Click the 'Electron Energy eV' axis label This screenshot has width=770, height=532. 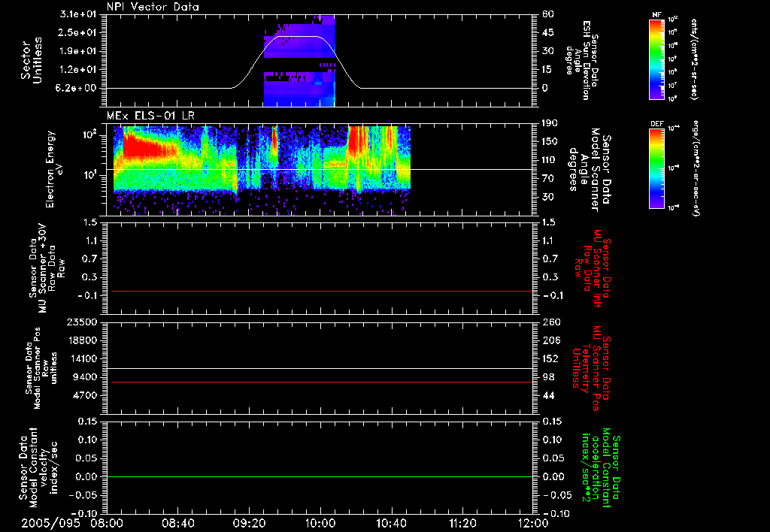coord(53,169)
